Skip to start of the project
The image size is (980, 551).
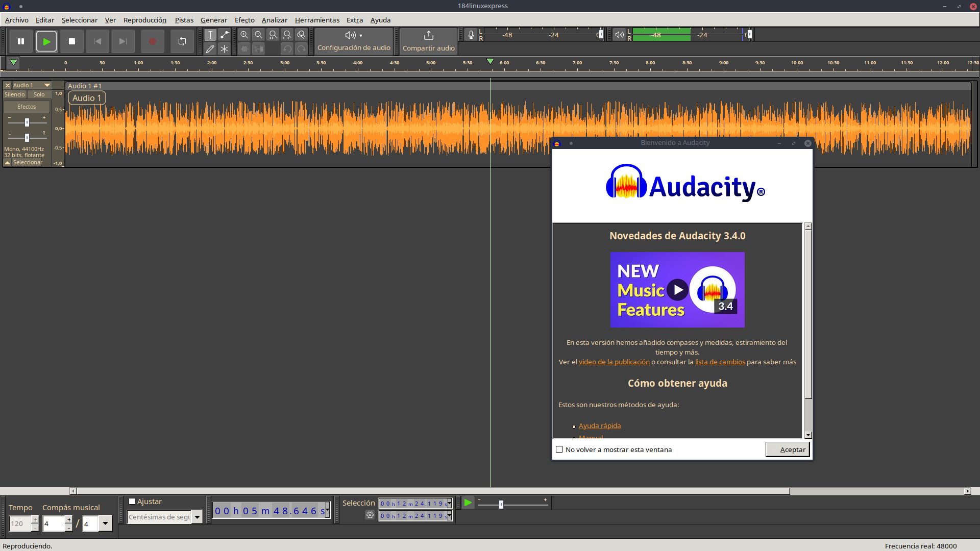coord(97,41)
